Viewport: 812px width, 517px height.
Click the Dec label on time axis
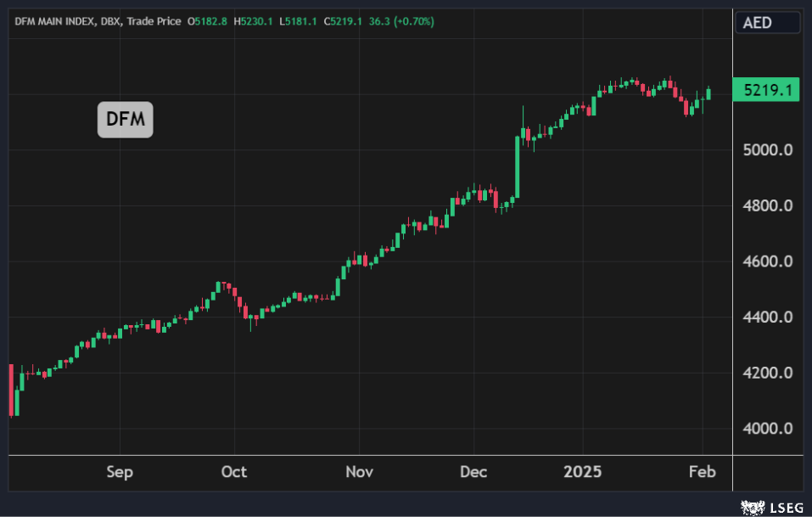(473, 472)
